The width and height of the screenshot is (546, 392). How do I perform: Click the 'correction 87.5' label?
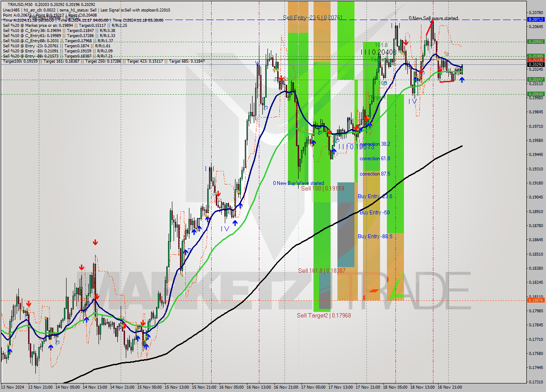pyautogui.click(x=375, y=174)
